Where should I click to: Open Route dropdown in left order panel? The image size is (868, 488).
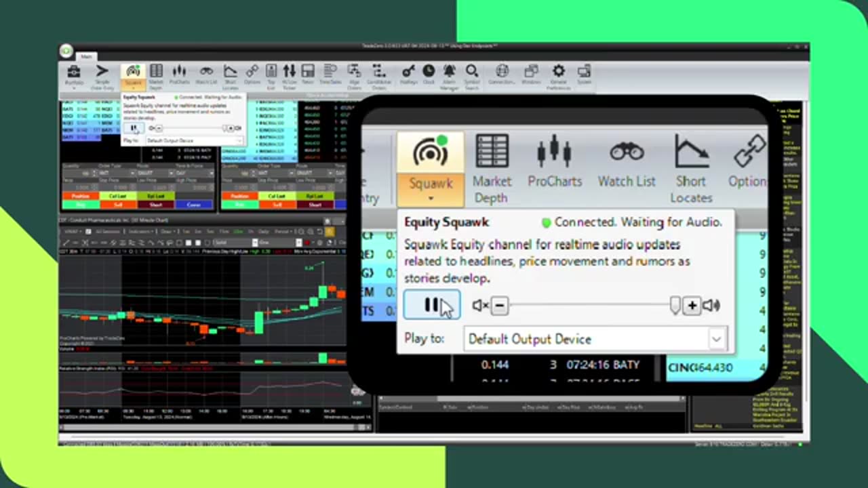tap(155, 173)
